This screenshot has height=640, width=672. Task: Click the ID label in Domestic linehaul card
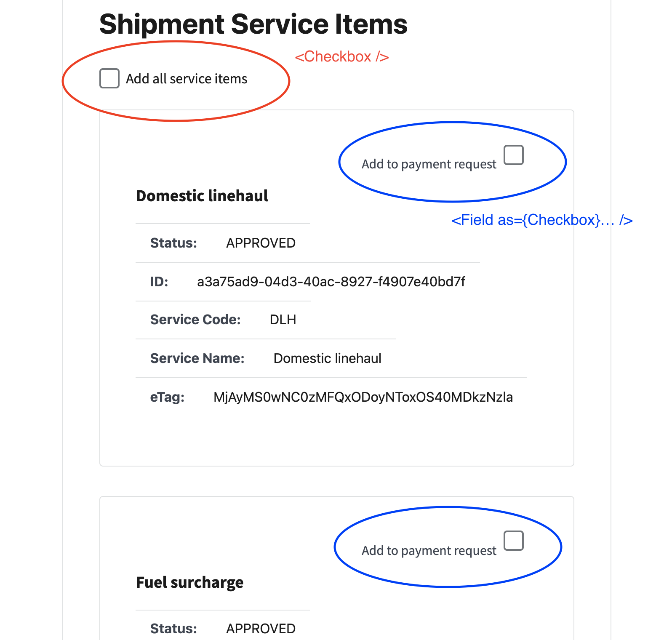coord(160,282)
